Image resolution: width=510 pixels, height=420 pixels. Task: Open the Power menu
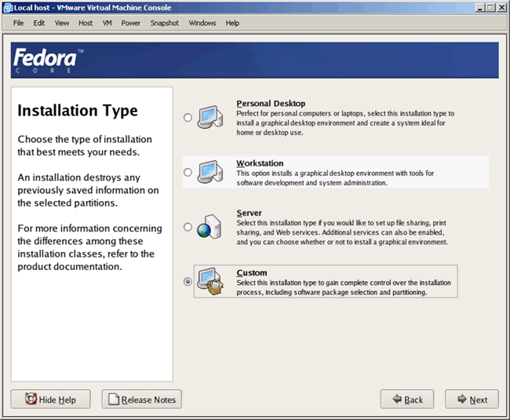click(x=131, y=23)
